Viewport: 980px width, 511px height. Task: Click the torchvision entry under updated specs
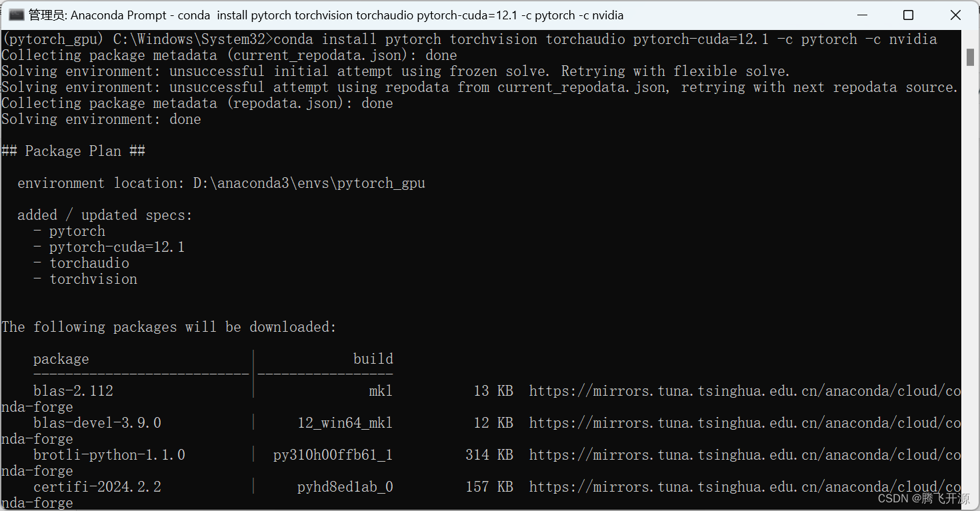click(93, 278)
